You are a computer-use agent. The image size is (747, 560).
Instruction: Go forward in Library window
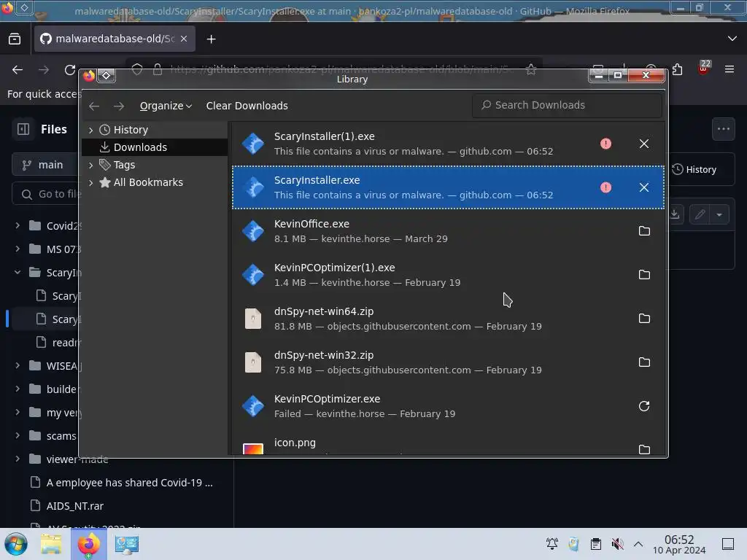coord(119,106)
